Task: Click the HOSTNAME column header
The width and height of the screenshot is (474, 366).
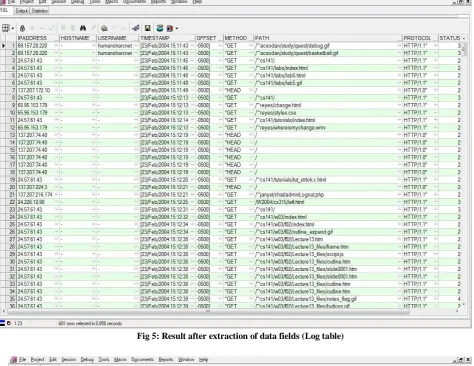Action: pyautogui.click(x=78, y=38)
